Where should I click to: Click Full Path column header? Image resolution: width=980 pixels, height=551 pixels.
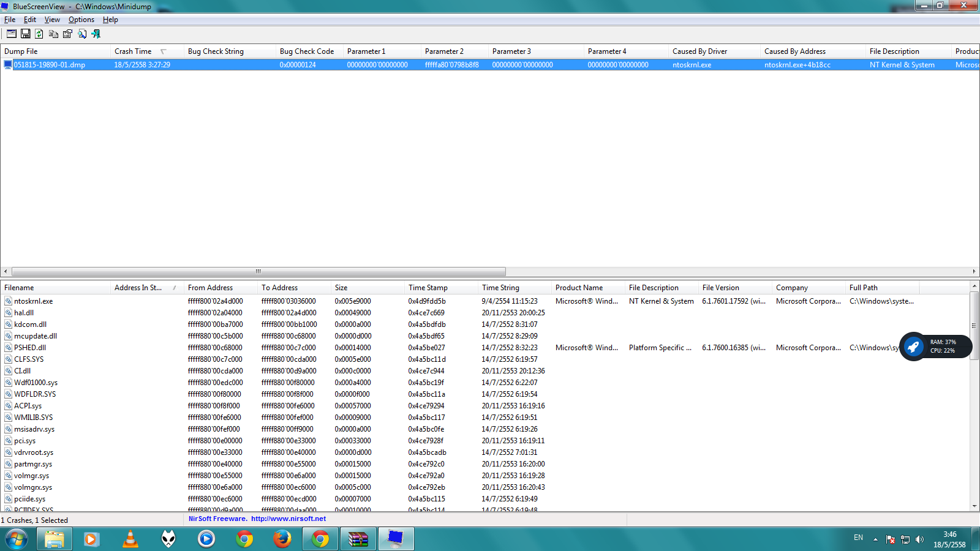[882, 288]
